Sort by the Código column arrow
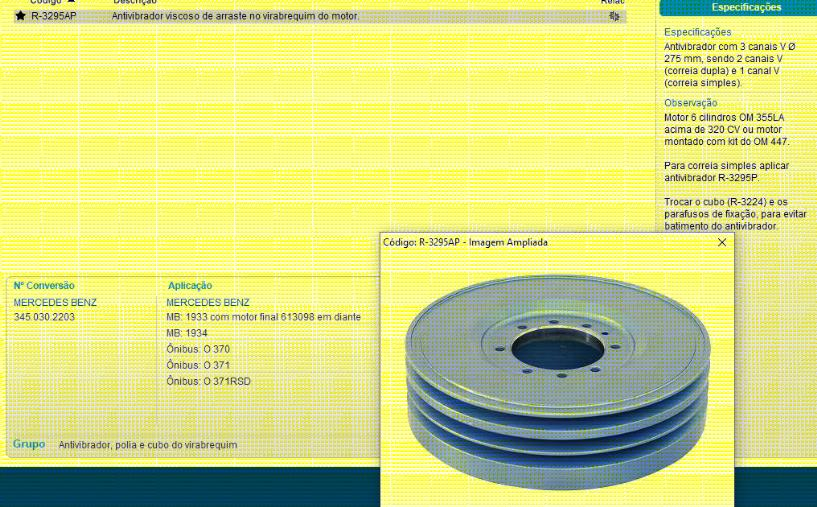 pyautogui.click(x=70, y=2)
